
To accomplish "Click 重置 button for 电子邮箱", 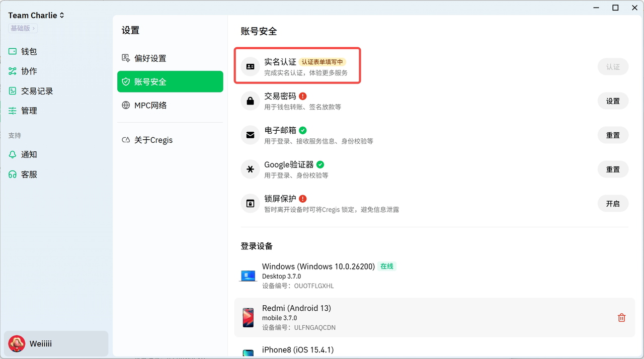I will [613, 135].
